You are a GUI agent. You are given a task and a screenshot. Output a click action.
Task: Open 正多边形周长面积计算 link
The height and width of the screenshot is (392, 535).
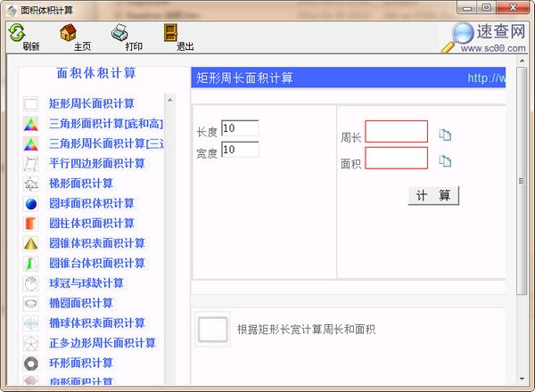tap(103, 343)
